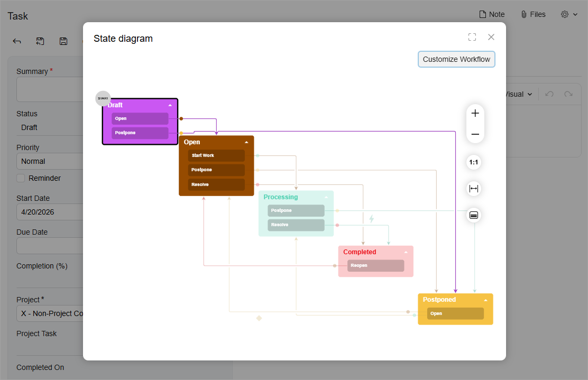Select Resolve transition in Processing node
The image size is (588, 380).
tap(296, 225)
